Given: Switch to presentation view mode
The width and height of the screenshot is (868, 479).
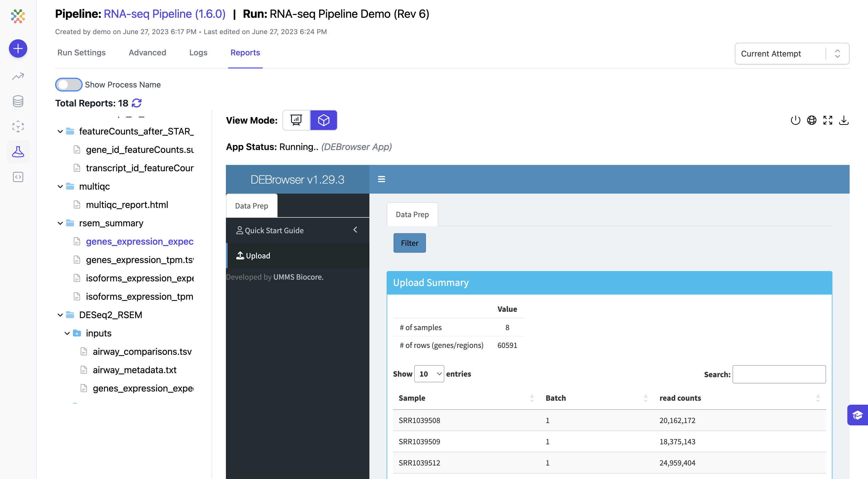Looking at the screenshot, I should click(x=296, y=120).
